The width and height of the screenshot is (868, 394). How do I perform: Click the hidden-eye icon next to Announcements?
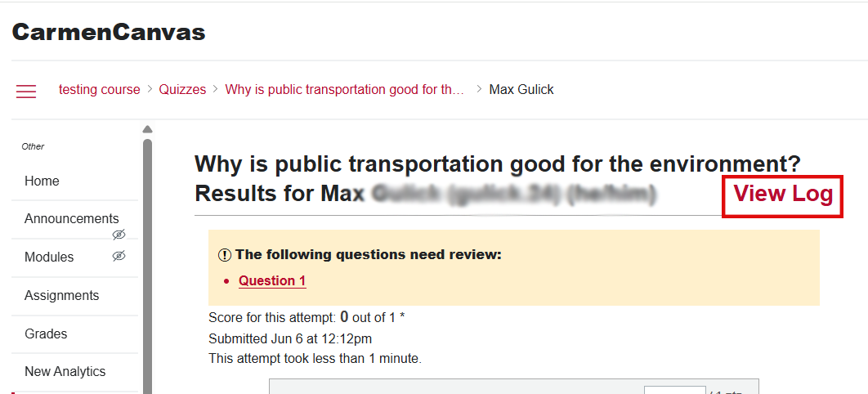coord(119,235)
